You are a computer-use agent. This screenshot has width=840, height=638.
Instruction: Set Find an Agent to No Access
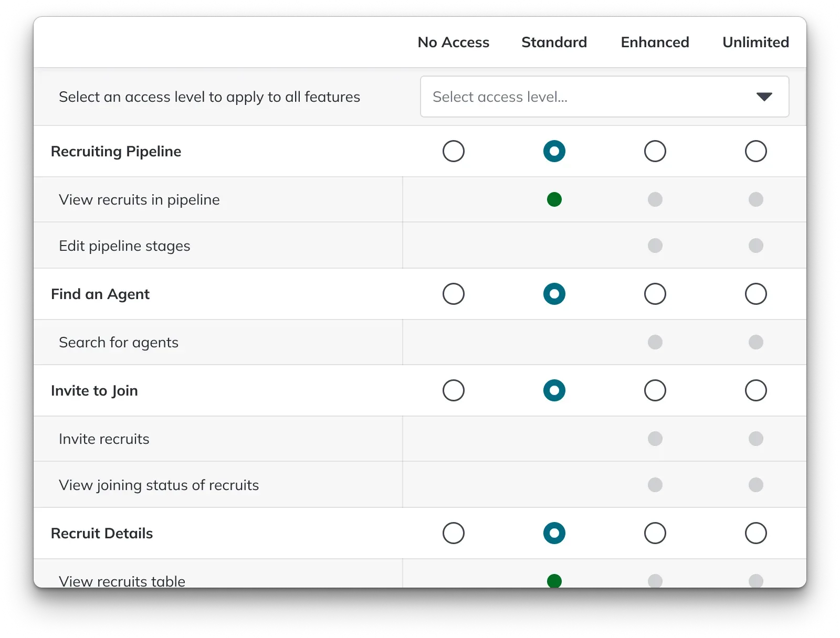coord(454,294)
